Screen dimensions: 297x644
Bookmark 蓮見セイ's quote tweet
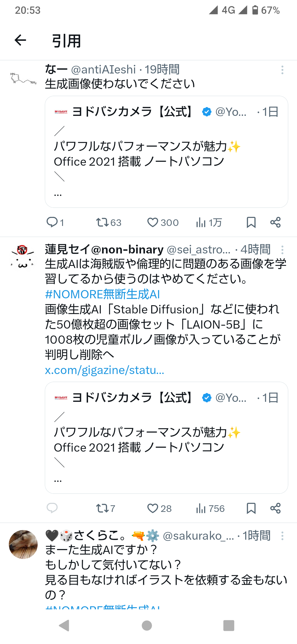(251, 508)
